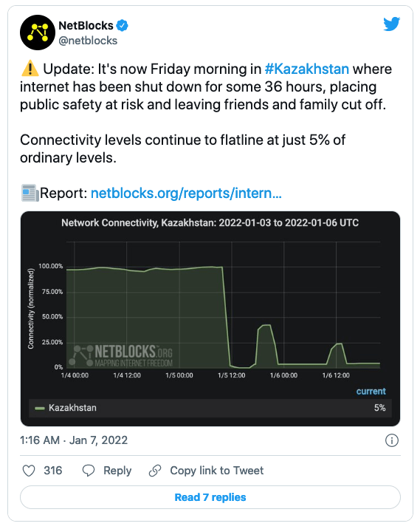Open the netblocks.org report link
420x529 pixels.
tap(186, 193)
